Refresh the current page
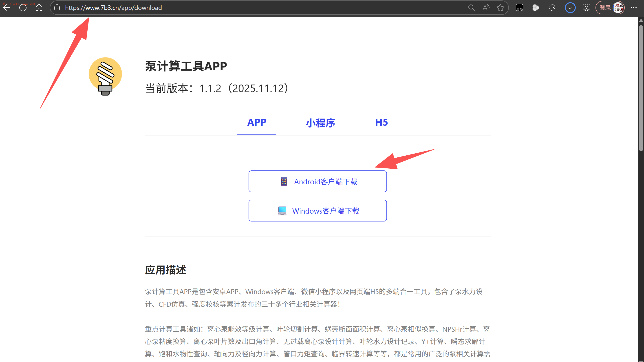This screenshot has height=362, width=644. click(x=23, y=7)
